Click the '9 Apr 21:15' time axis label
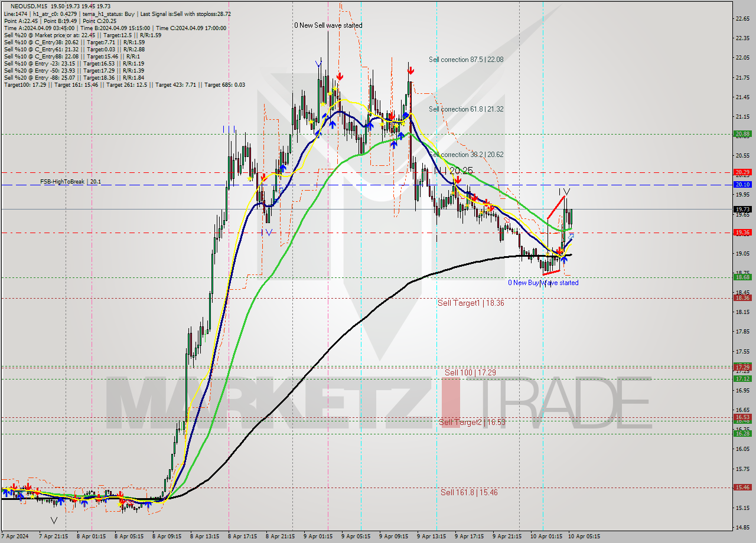Viewport: 756px width, 543px height. pyautogui.click(x=506, y=537)
